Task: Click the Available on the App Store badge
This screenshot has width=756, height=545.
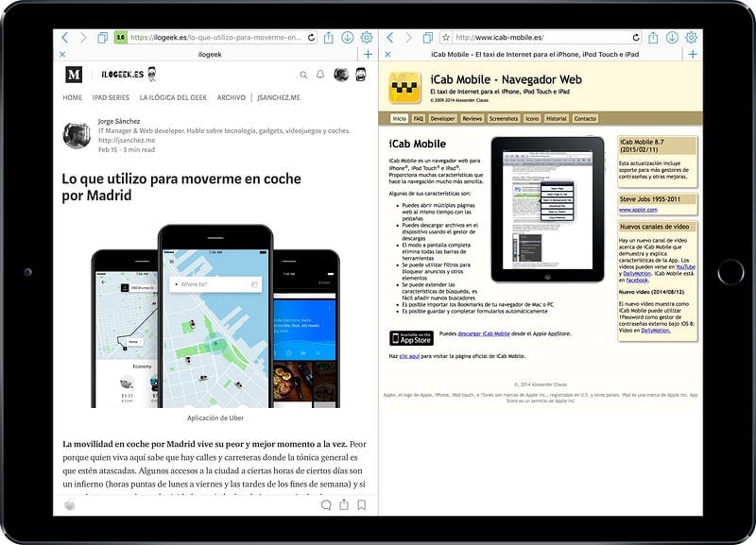Action: [411, 337]
